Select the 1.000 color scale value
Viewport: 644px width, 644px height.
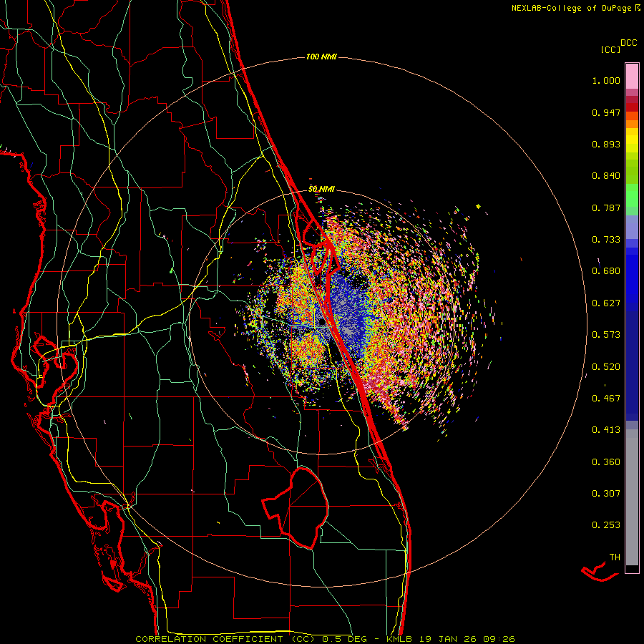pyautogui.click(x=606, y=80)
